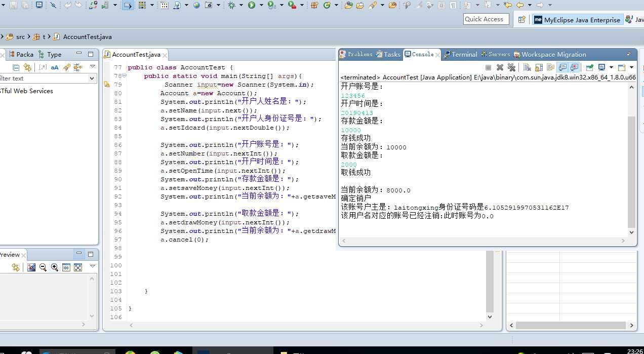Click Open Console icon
The image size is (644, 354).
[x=621, y=67]
